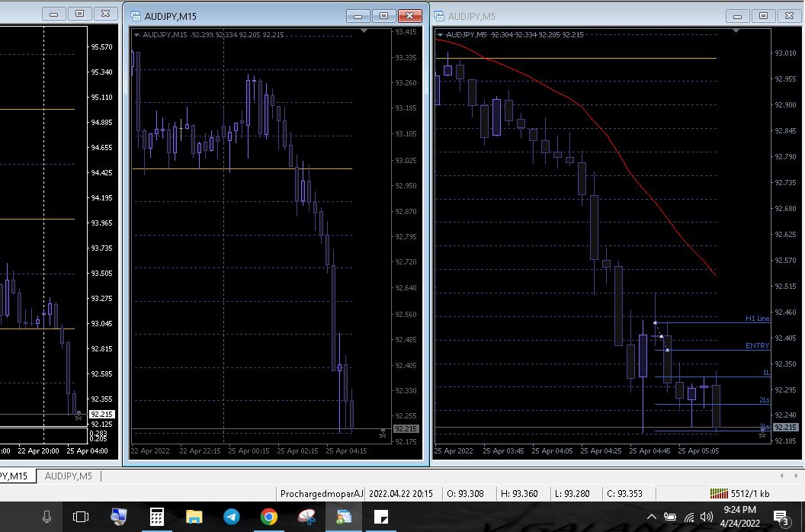Click the scissors marker in the leftmost chart
This screenshot has height=532, width=805.
(x=78, y=415)
